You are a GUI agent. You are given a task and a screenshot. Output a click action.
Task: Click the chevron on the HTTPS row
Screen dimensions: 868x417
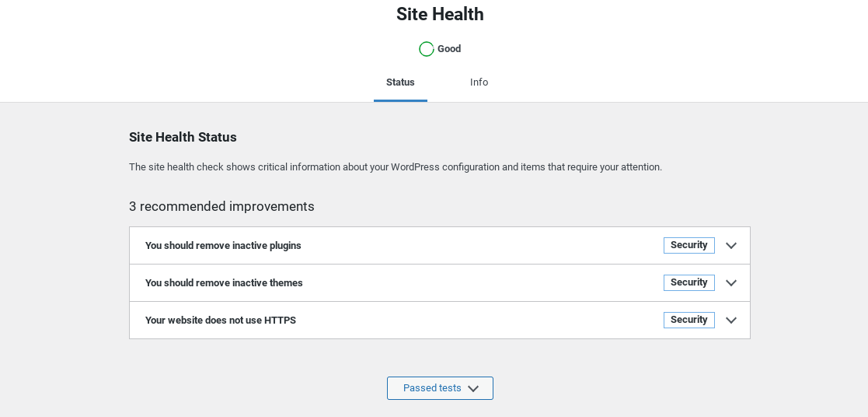tap(730, 321)
